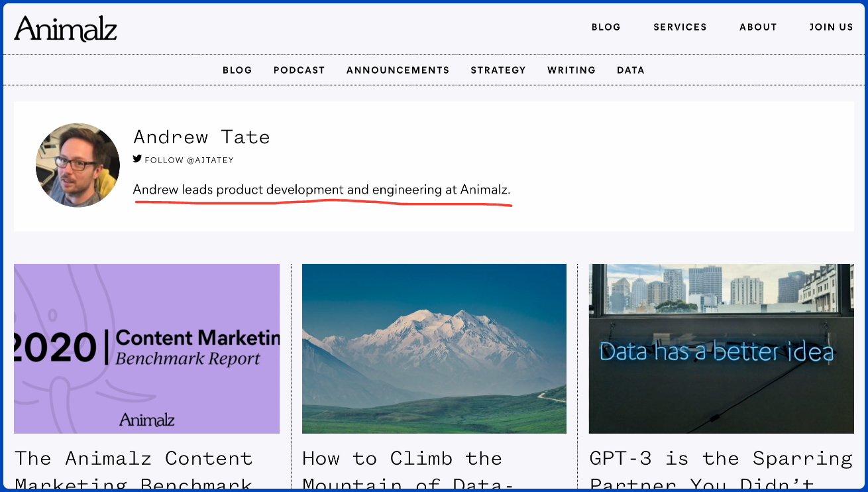The image size is (868, 492).
Task: Select BLOG in the category sub-navigation
Action: [237, 70]
